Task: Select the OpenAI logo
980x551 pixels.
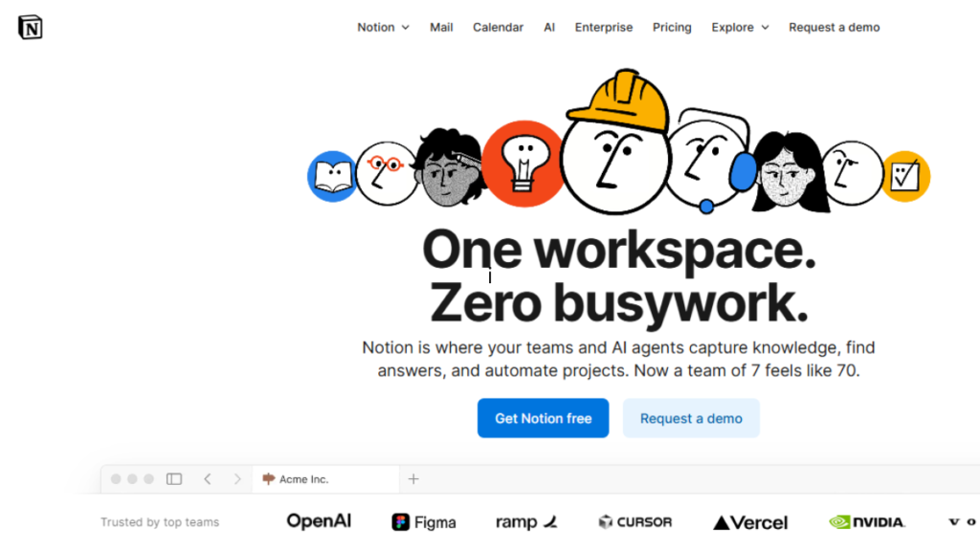Action: pyautogui.click(x=318, y=521)
